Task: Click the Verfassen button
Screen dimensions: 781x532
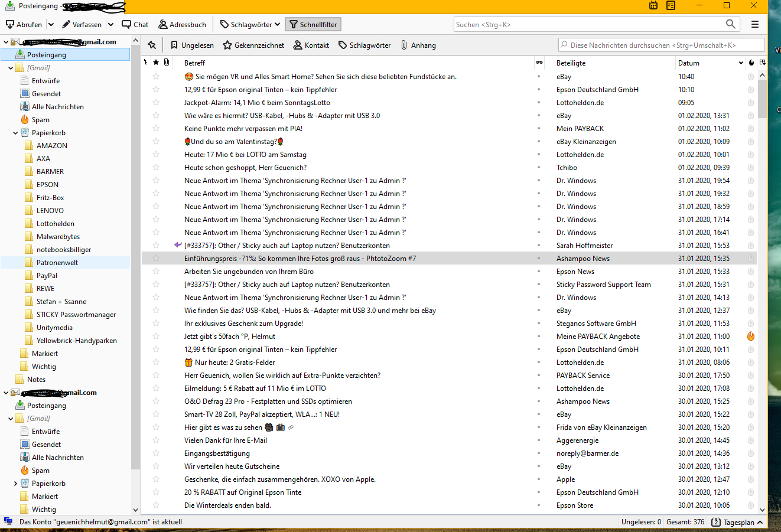Action: click(82, 24)
